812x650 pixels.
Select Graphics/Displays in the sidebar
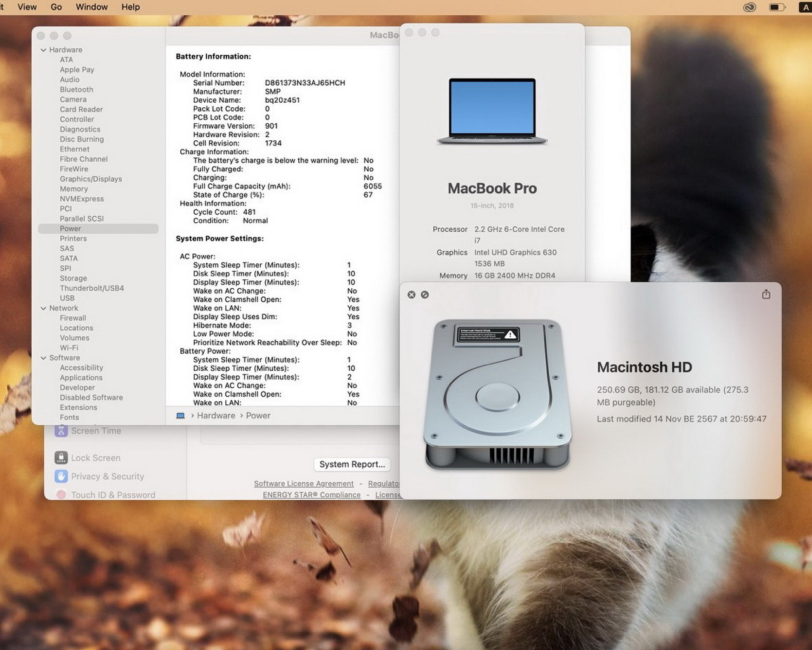click(91, 179)
